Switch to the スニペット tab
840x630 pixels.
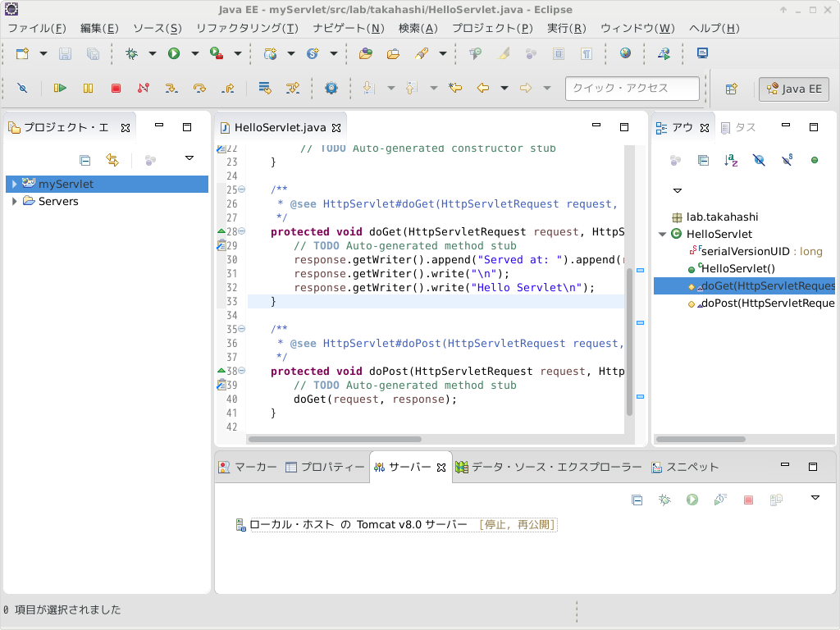[685, 467]
